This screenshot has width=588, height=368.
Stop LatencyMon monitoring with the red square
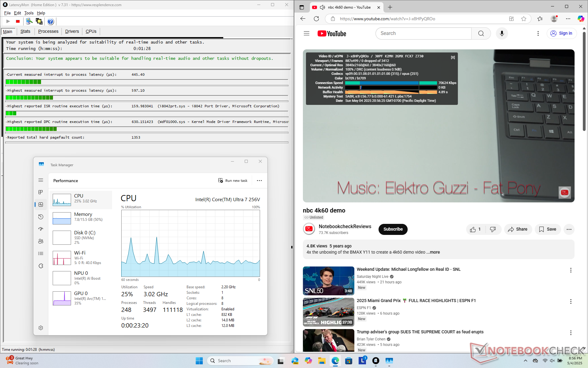pyautogui.click(x=18, y=21)
